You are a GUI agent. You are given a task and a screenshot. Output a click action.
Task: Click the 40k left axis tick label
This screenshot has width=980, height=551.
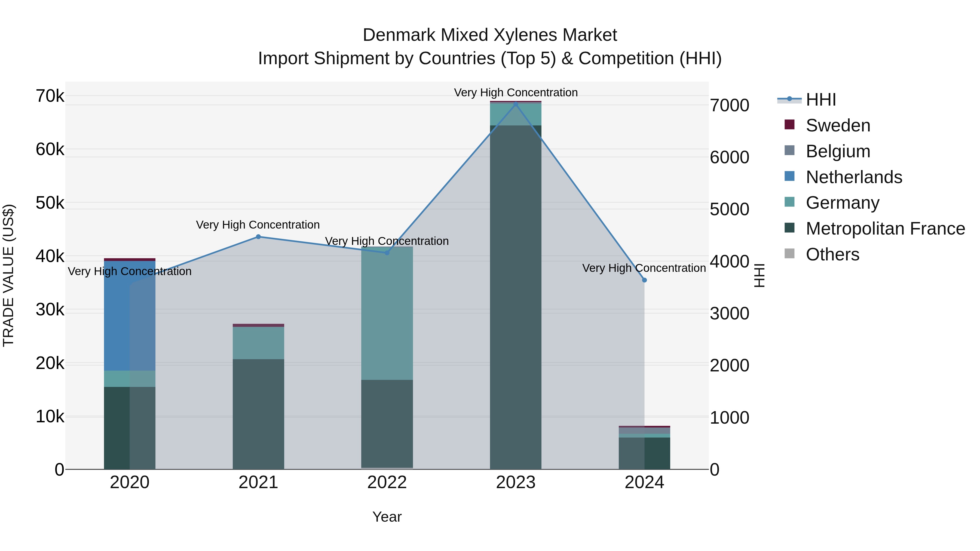[x=50, y=257]
